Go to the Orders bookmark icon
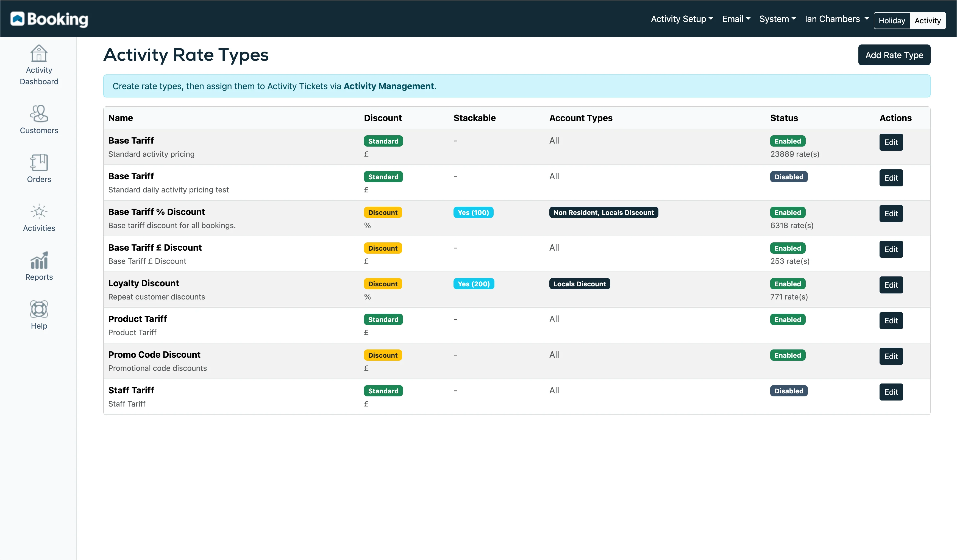Screen dimensions: 957x560 point(39,163)
